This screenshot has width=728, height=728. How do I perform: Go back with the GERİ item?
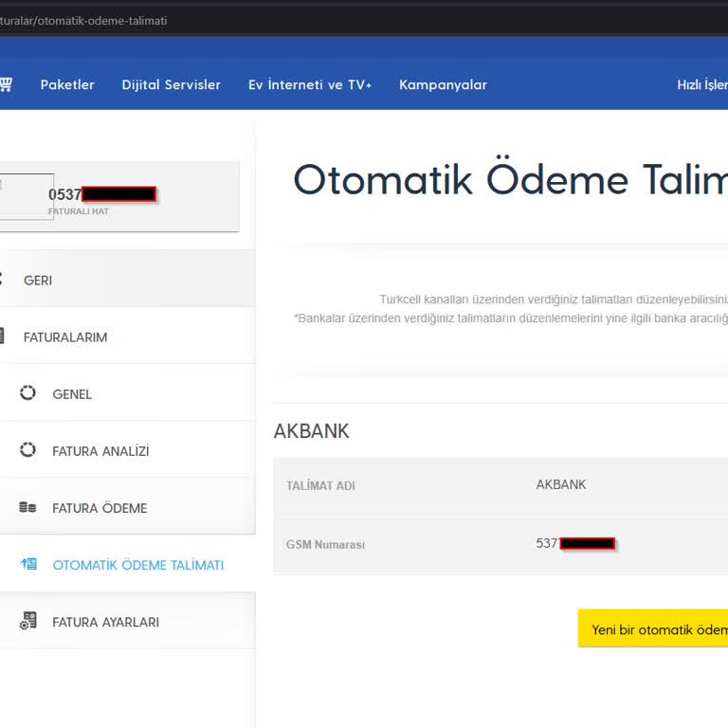click(x=127, y=280)
